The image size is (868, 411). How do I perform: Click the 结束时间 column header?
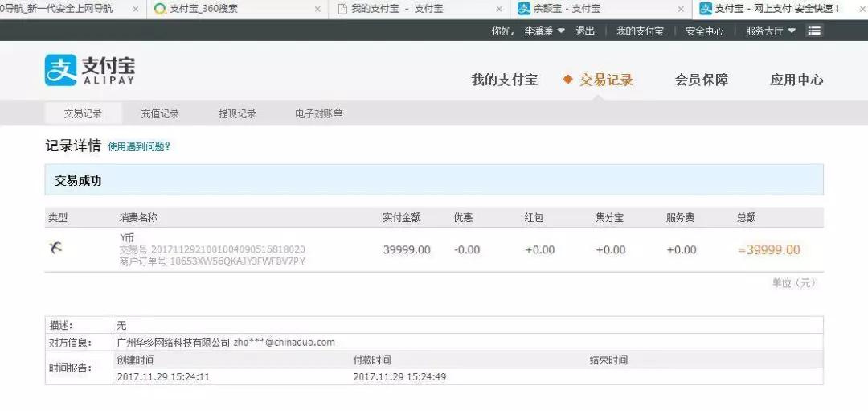click(x=608, y=360)
